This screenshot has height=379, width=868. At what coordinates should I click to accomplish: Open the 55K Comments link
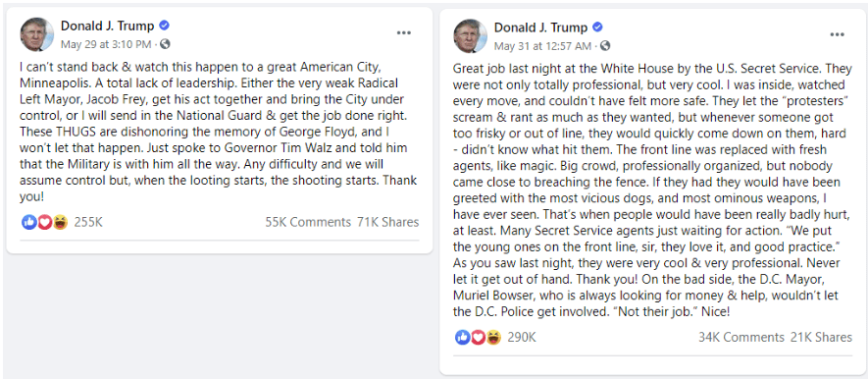click(308, 222)
